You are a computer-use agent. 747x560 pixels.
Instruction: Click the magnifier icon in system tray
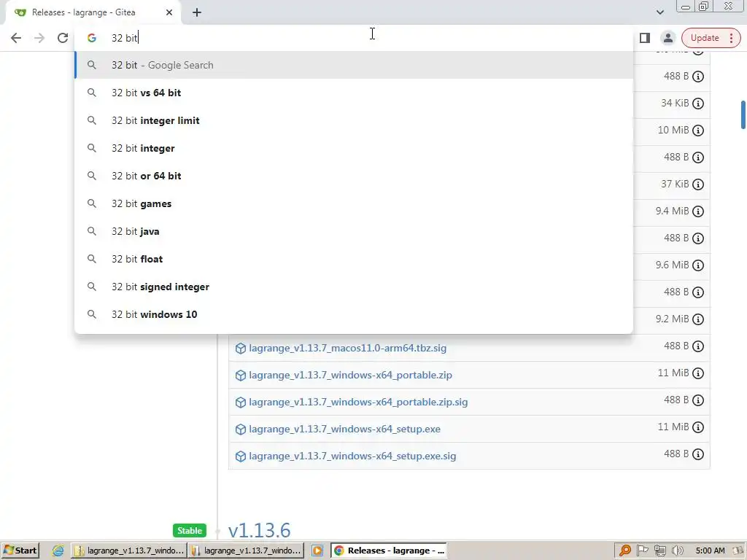point(624,551)
